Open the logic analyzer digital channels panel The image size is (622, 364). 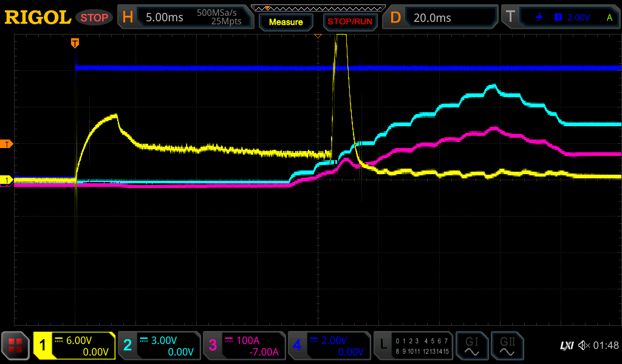(413, 346)
